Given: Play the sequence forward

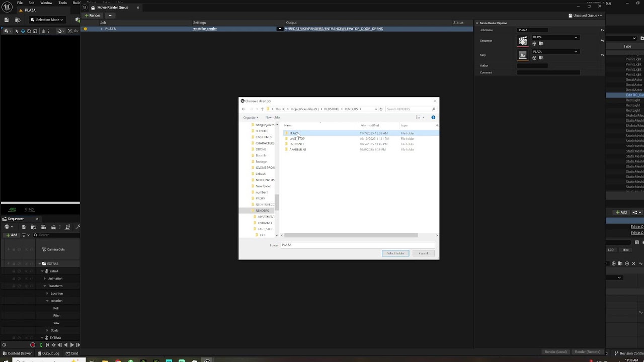Looking at the screenshot, I should click(x=71, y=345).
